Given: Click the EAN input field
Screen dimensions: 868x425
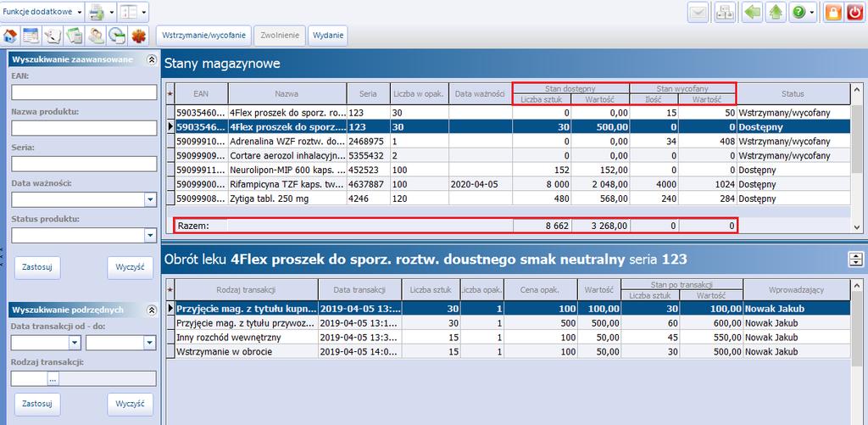Looking at the screenshot, I should 84,92.
